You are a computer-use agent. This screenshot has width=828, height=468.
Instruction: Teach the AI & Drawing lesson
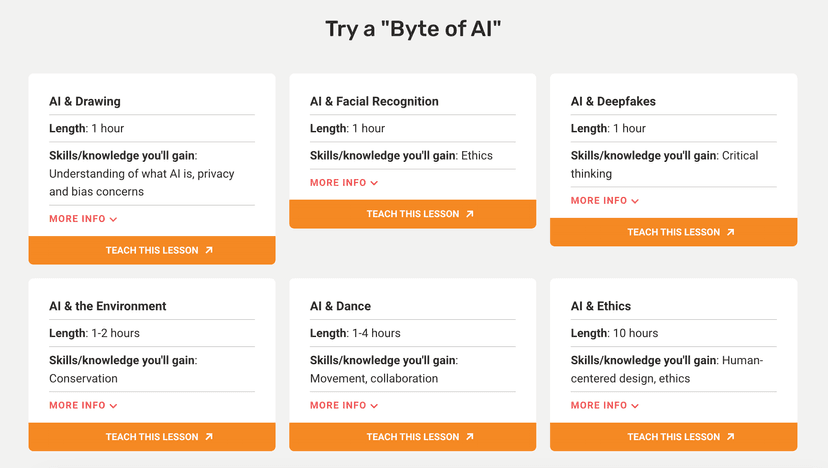151,250
